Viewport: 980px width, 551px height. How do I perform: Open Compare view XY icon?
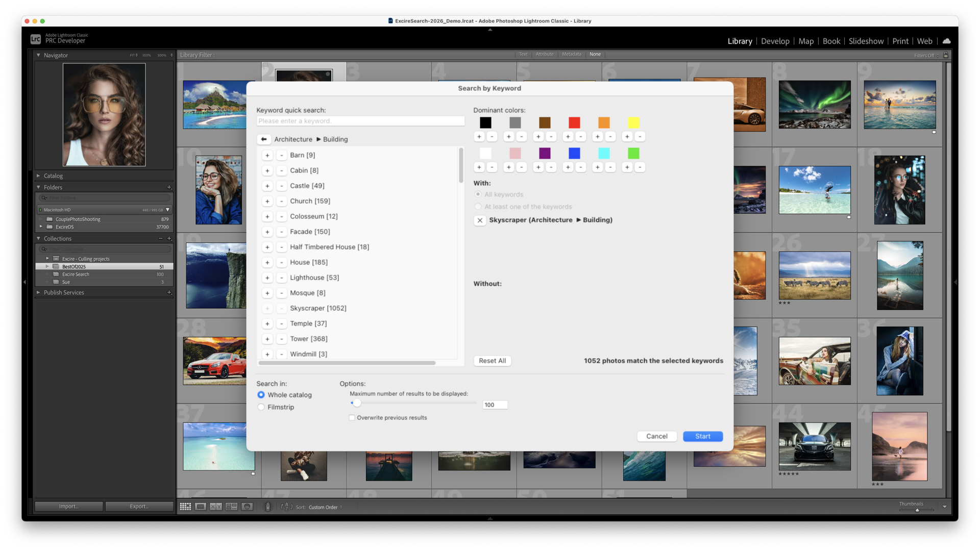coord(216,507)
